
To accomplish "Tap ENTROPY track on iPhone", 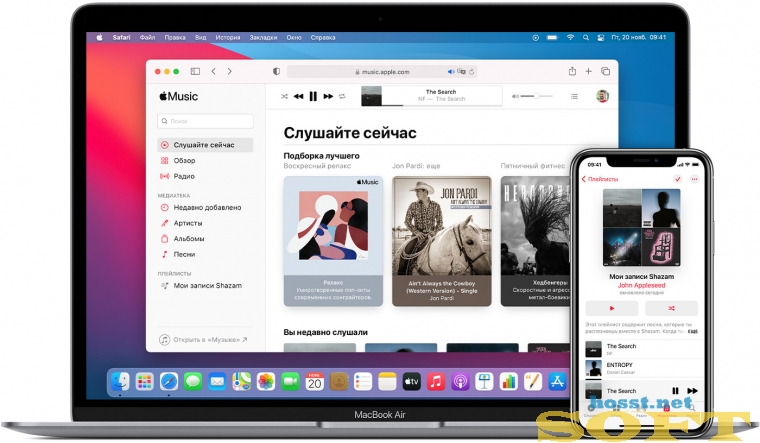I will 644,368.
